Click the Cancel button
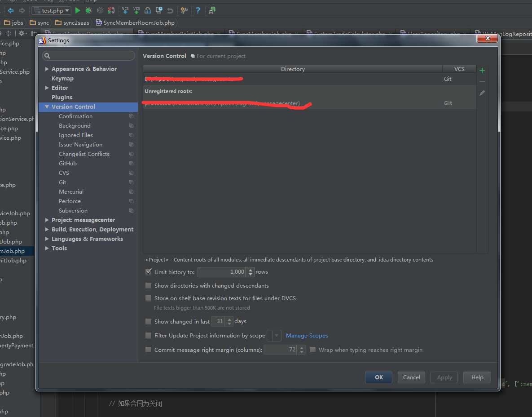The height and width of the screenshot is (417, 532). tap(411, 377)
